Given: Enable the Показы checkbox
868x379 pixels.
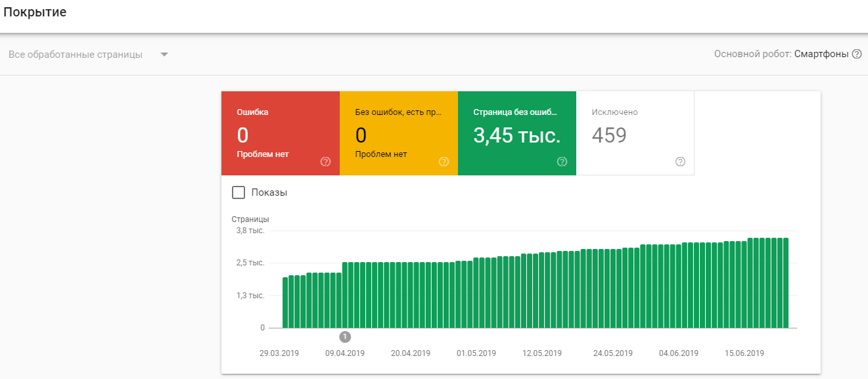Looking at the screenshot, I should click(239, 192).
